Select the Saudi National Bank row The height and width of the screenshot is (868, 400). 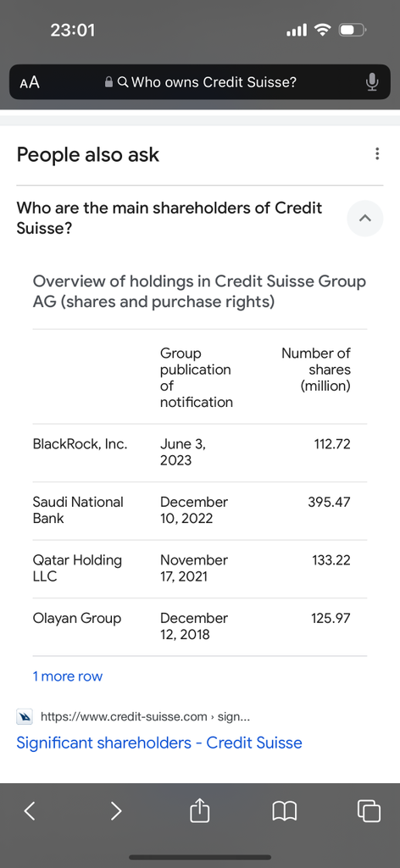[200, 510]
